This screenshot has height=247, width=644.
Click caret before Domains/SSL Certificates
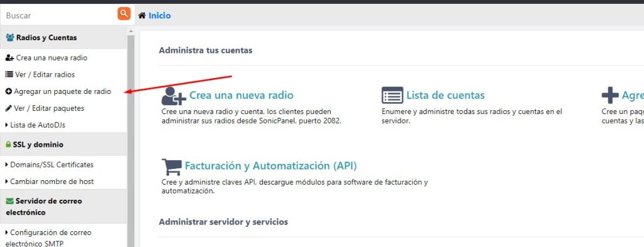6,164
